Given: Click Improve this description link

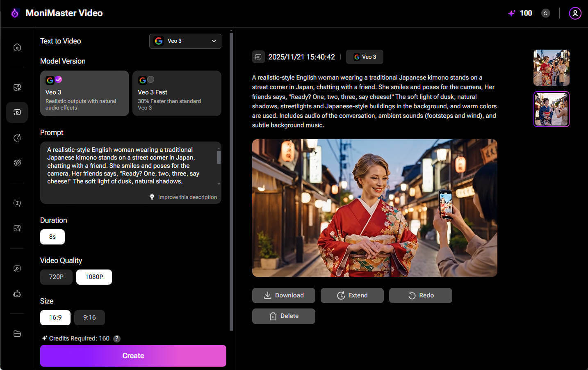Looking at the screenshot, I should point(183,197).
